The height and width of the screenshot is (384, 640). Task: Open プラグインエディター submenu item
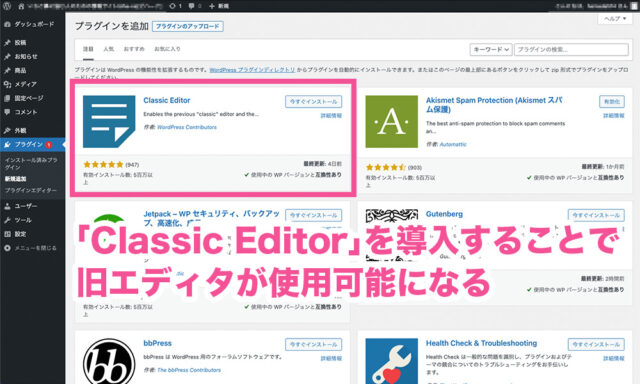pyautogui.click(x=31, y=190)
